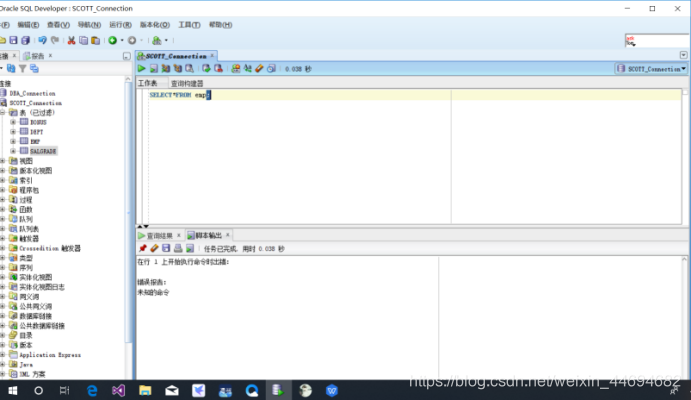Click schema browser icon in connections panel

click(34, 68)
